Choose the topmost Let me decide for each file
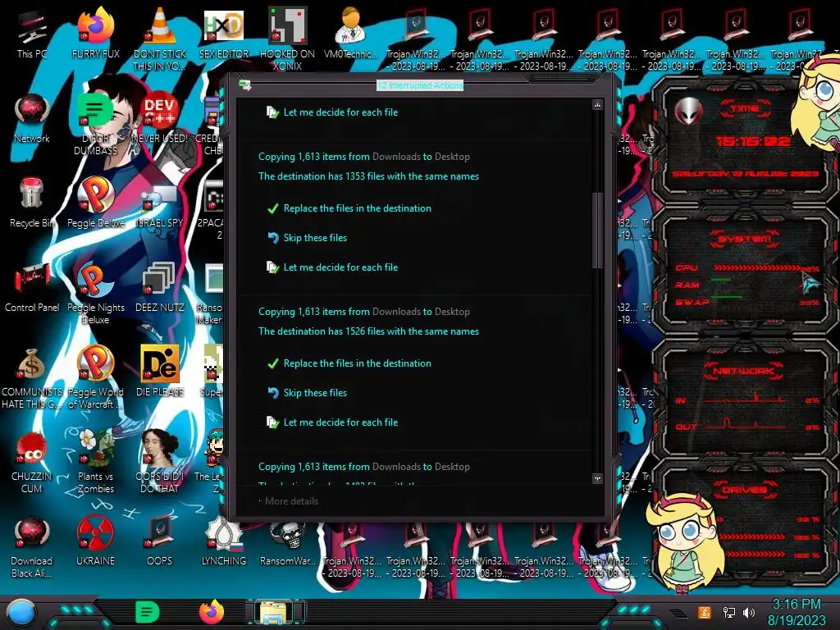 point(332,112)
